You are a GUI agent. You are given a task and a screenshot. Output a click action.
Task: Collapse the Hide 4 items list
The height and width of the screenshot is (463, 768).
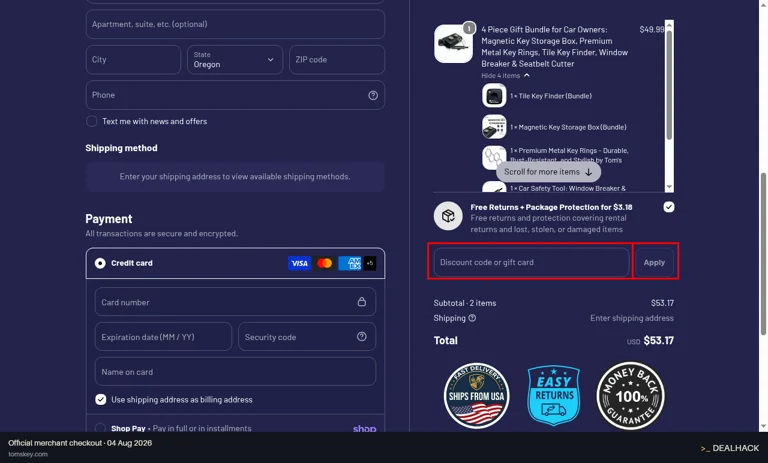point(505,75)
